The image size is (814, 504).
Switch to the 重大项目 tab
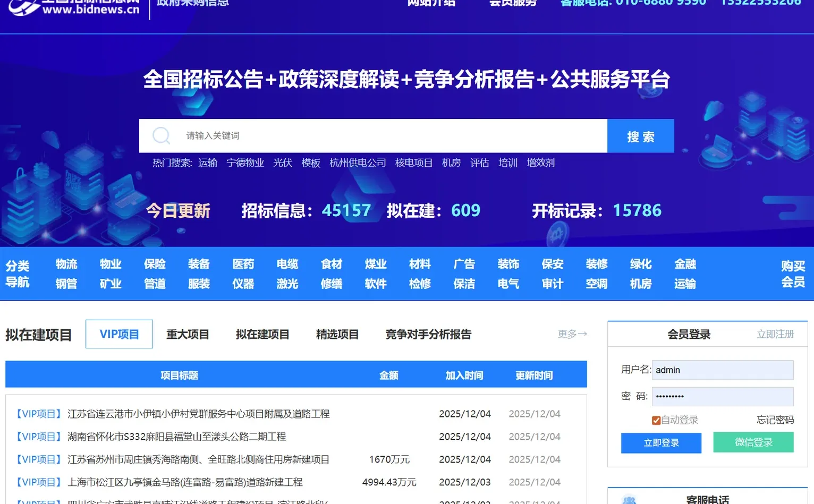click(x=187, y=334)
